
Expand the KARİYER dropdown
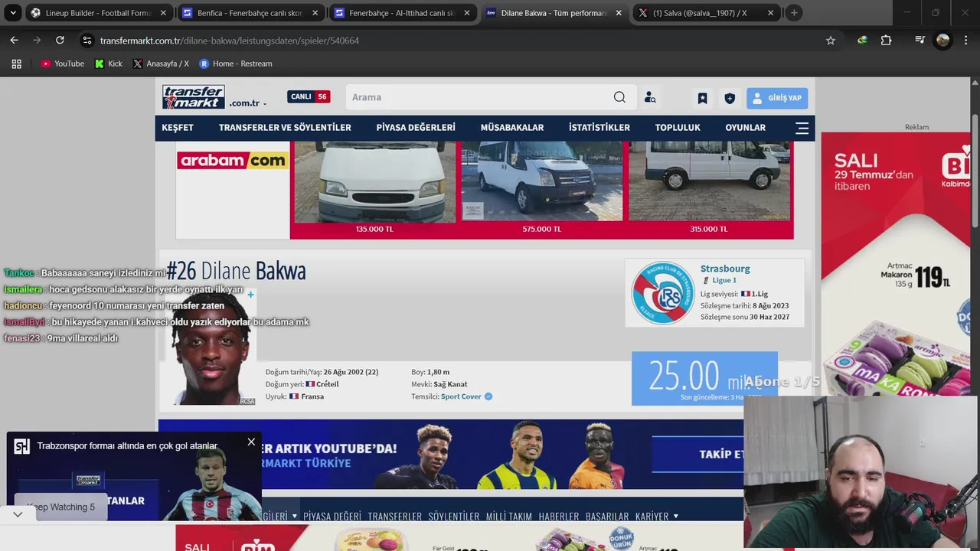(657, 517)
